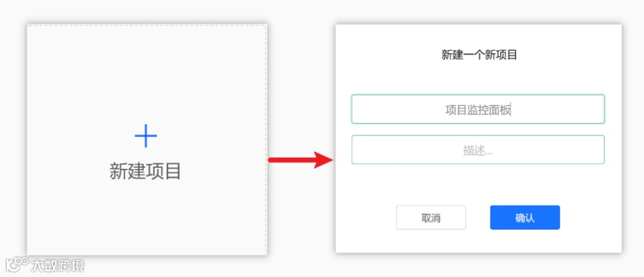This screenshot has height=277, width=644.
Task: Click the 描述... placeholder text
Action: [x=478, y=151]
